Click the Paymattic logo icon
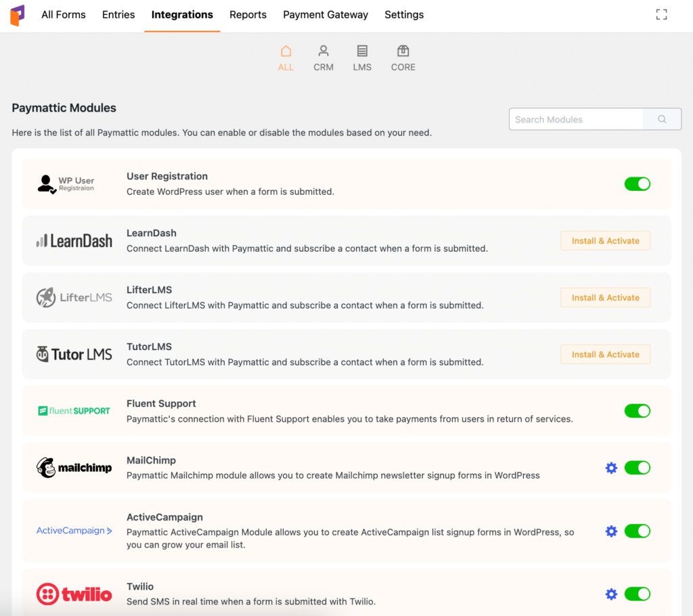 (17, 16)
